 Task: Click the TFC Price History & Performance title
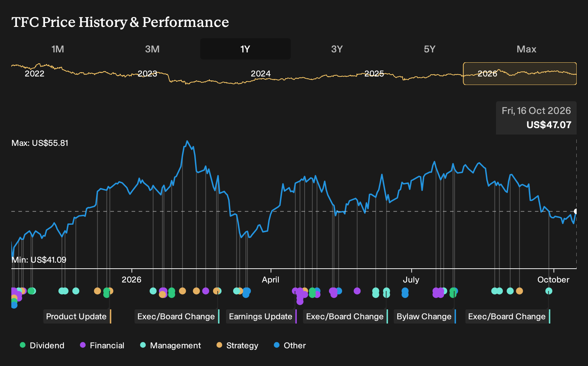[x=120, y=22]
